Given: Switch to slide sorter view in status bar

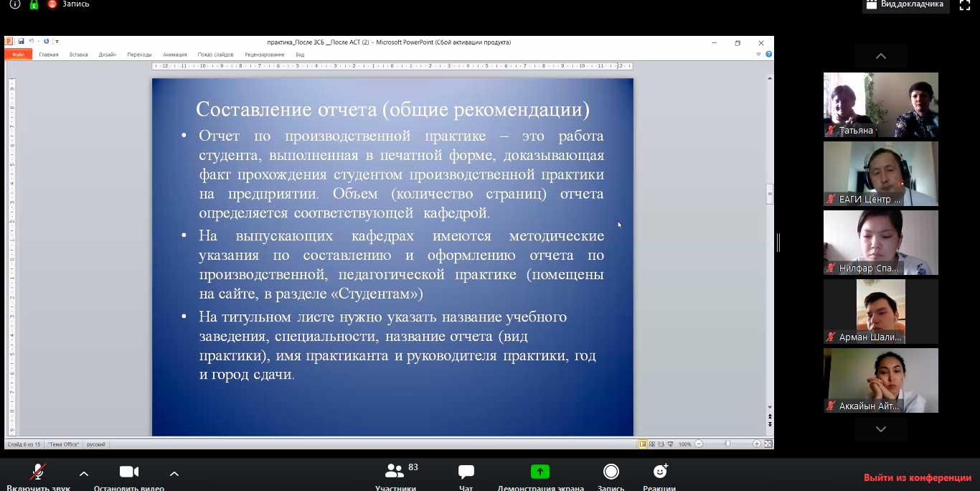Looking at the screenshot, I should coord(651,444).
